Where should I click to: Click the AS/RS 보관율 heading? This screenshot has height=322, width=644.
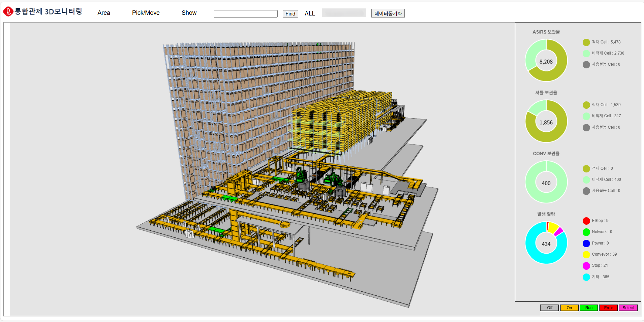(546, 32)
